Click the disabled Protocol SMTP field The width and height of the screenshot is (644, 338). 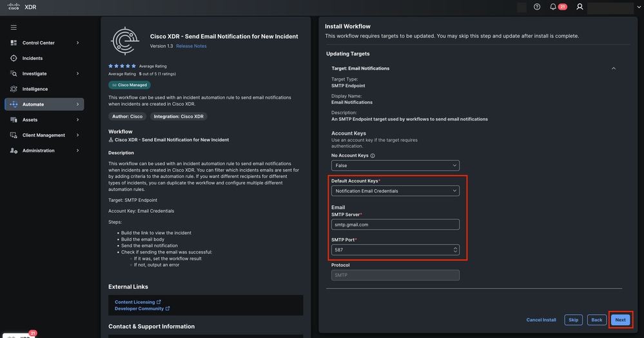[x=395, y=275]
